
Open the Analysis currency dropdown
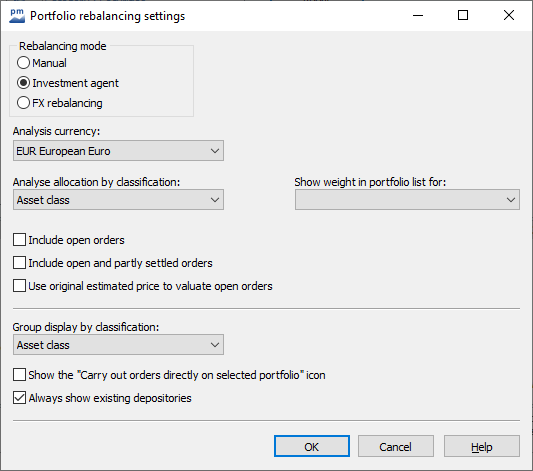(x=118, y=151)
